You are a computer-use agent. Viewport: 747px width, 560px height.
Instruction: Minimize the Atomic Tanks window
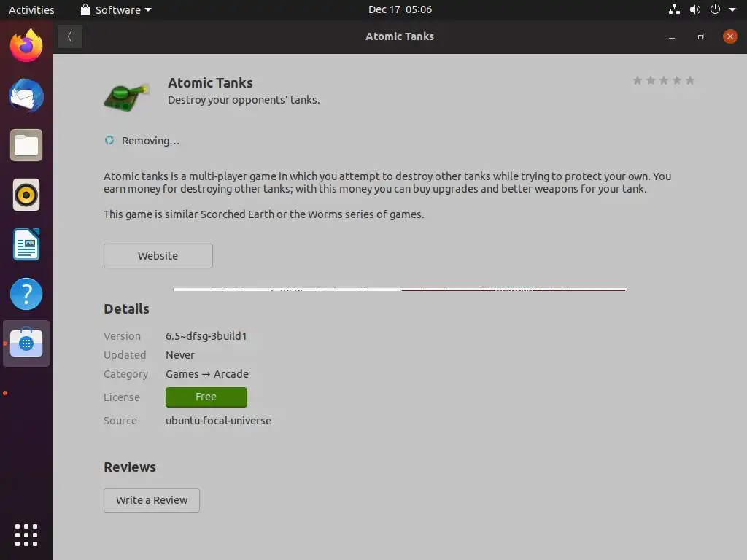672,36
